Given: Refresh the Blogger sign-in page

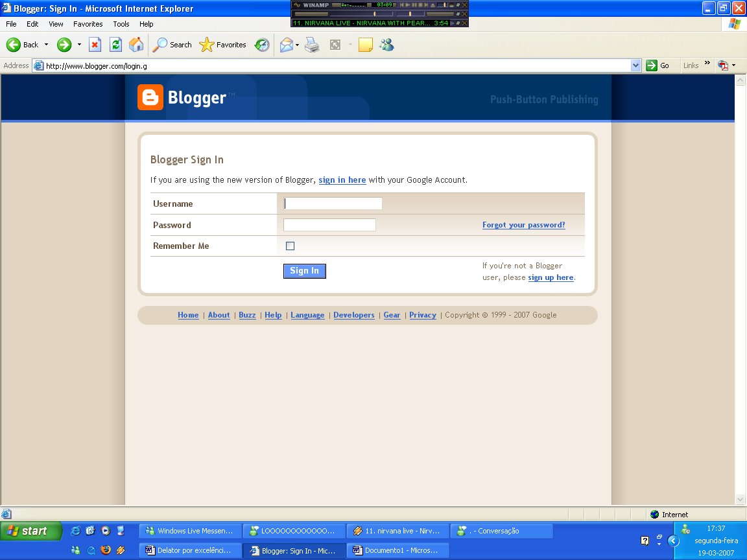Looking at the screenshot, I should click(x=116, y=45).
